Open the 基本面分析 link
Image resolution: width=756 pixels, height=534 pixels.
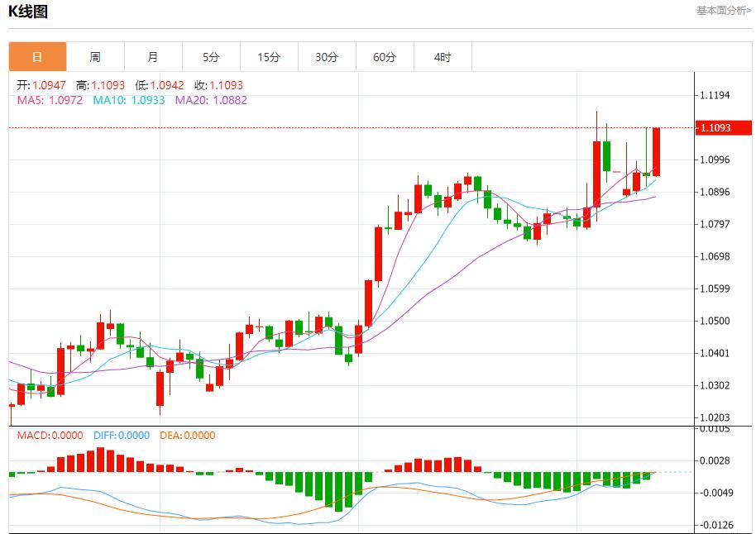(x=724, y=11)
